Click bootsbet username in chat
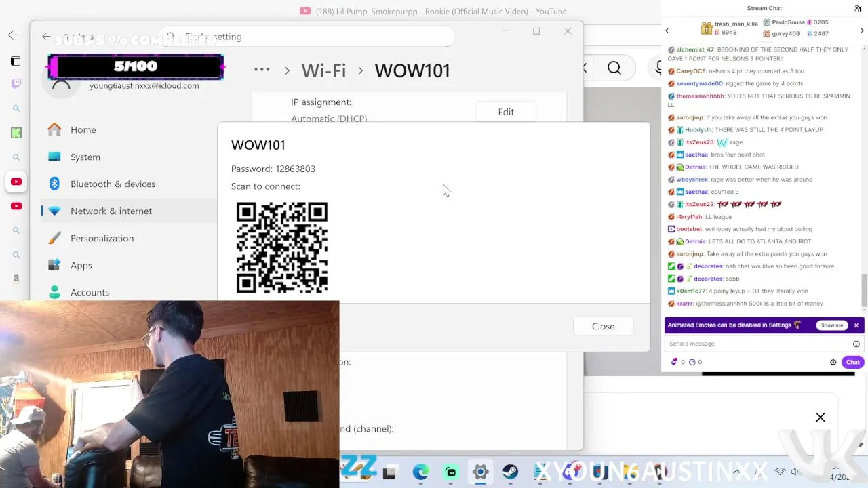Viewport: 868px width, 488px height. click(x=689, y=229)
